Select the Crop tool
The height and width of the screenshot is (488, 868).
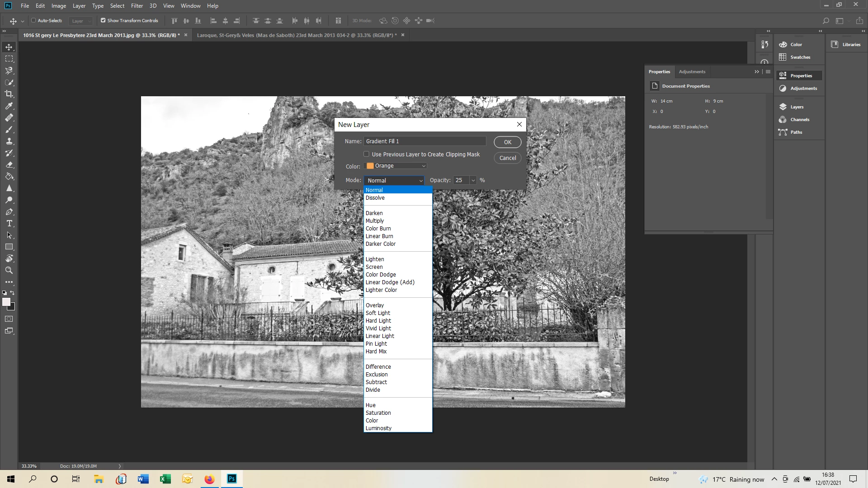9,94
